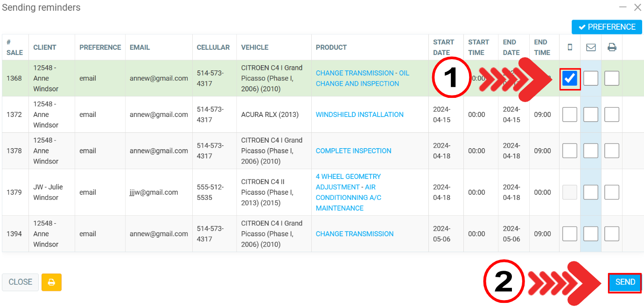
Task: Open the PREFERENCE button
Action: (x=607, y=27)
